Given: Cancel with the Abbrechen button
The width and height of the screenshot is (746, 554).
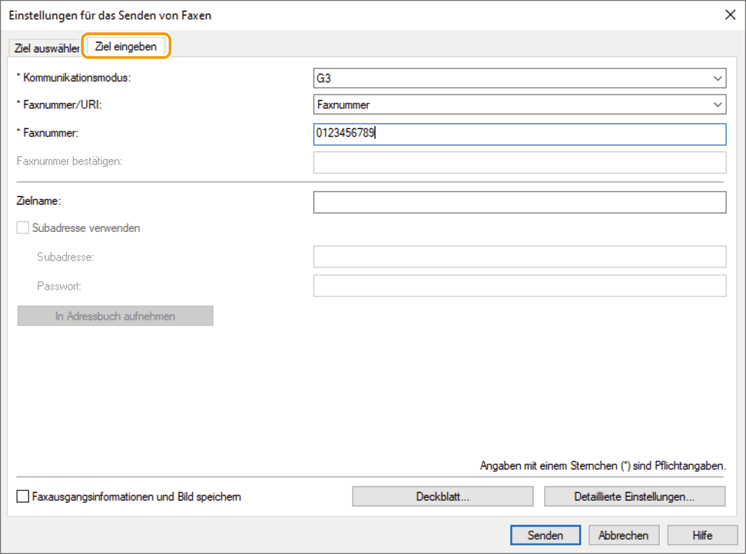Looking at the screenshot, I should pos(624,535).
